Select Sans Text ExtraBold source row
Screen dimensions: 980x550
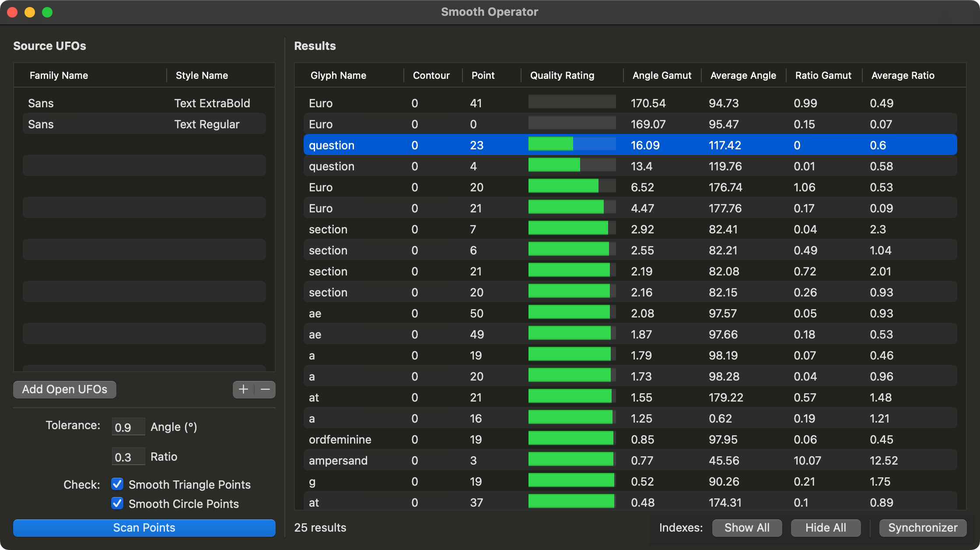[144, 103]
